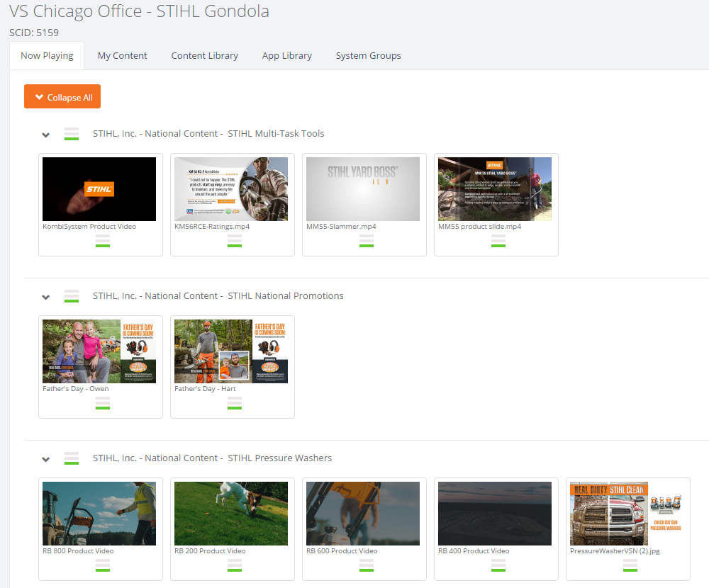This screenshot has width=709, height=588.
Task: Click the stacked-bars icon beside STIHL Multi-Task Tools
Action: point(72,134)
